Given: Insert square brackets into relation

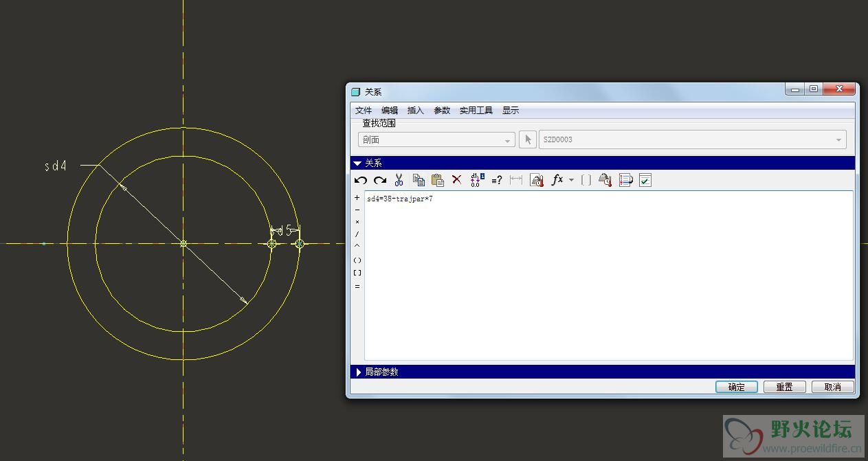Looking at the screenshot, I should pos(357,273).
